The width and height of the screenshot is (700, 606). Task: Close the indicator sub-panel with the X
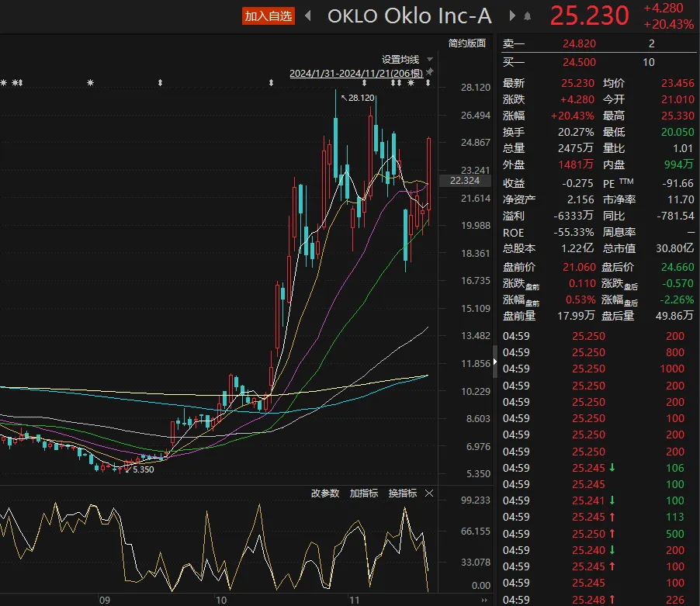(429, 493)
